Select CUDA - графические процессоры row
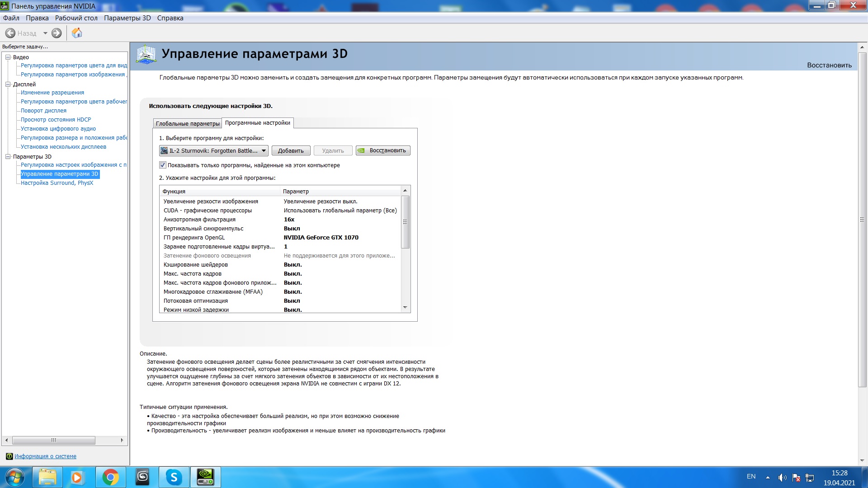 pyautogui.click(x=280, y=211)
